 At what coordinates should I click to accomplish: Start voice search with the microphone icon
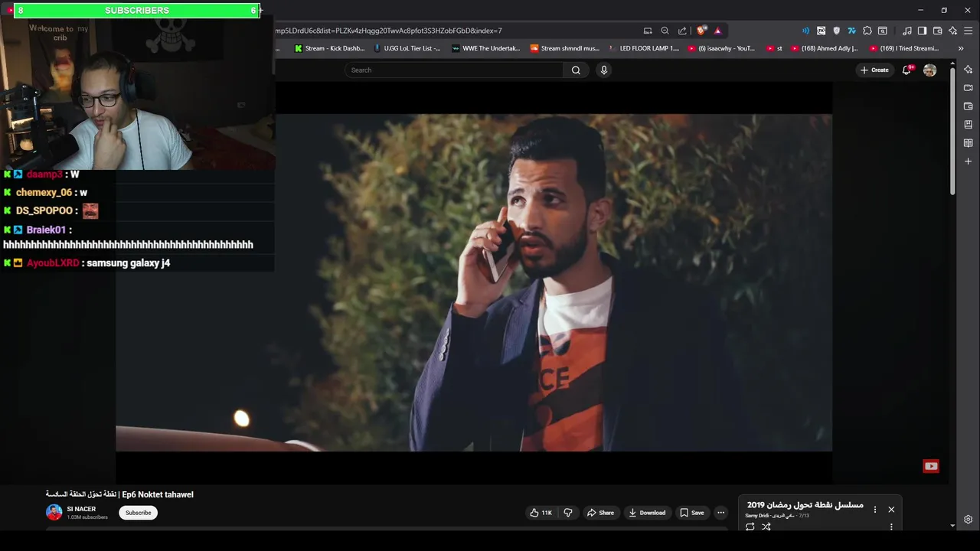pyautogui.click(x=603, y=70)
